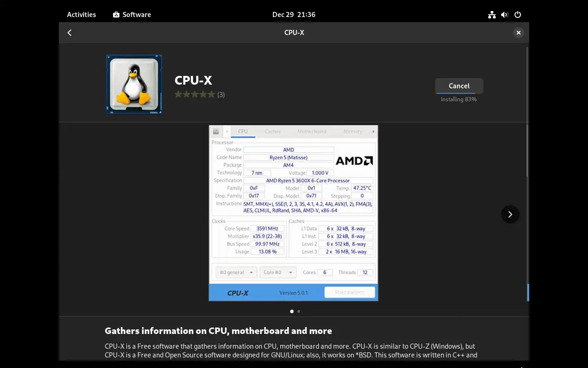Click the tab scroll-left arrow in the screenshot
This screenshot has width=588, height=368.
(226, 132)
